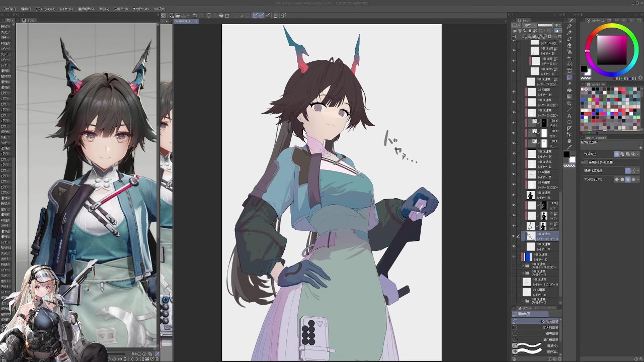
Task: Click the Fill icon in command bar
Action: coord(221,15)
